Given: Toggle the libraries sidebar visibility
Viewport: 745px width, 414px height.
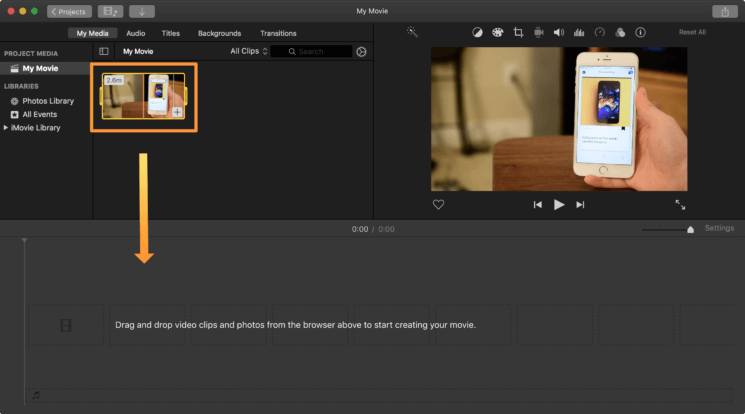Looking at the screenshot, I should pyautogui.click(x=103, y=51).
